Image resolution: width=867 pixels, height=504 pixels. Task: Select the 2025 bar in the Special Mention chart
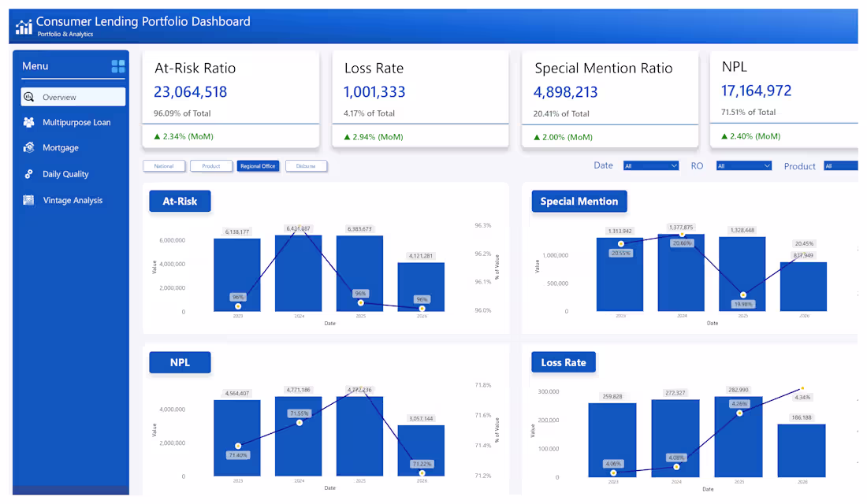pyautogui.click(x=742, y=274)
